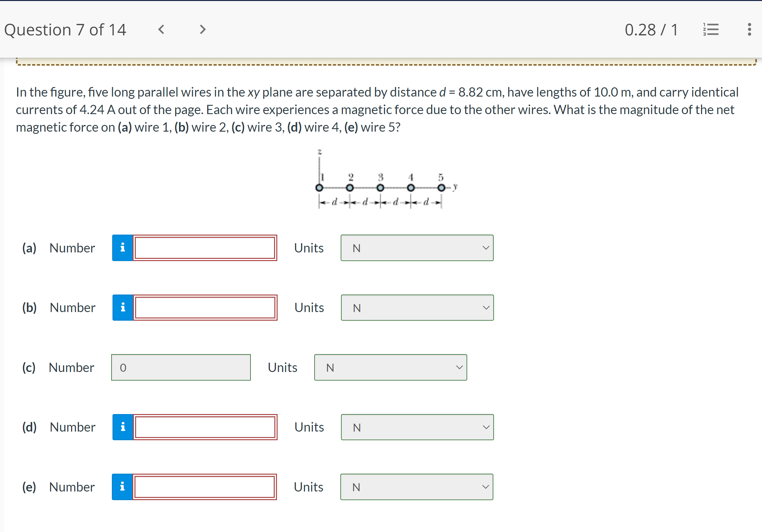Open units dropdown for part (c)
762x532 pixels.
click(390, 368)
